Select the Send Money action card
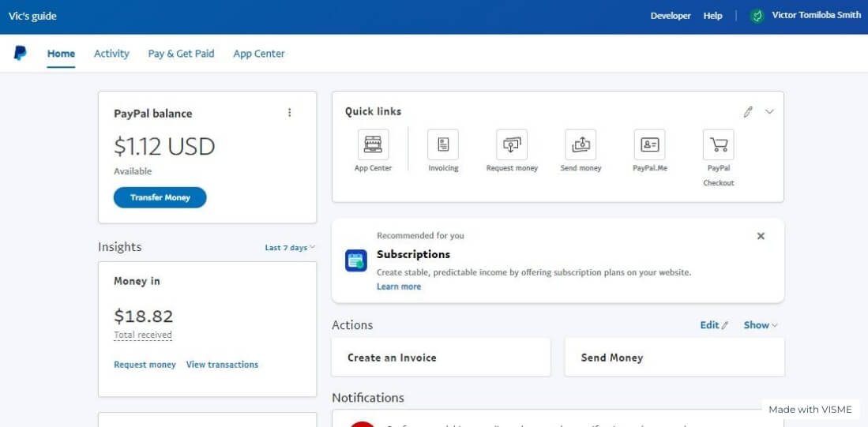The height and width of the screenshot is (427, 868). coord(674,358)
